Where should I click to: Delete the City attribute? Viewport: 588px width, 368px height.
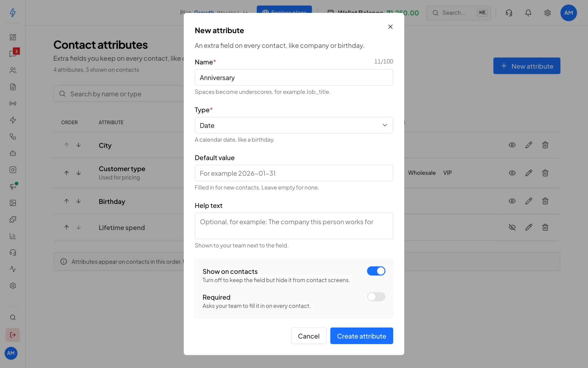pos(545,145)
